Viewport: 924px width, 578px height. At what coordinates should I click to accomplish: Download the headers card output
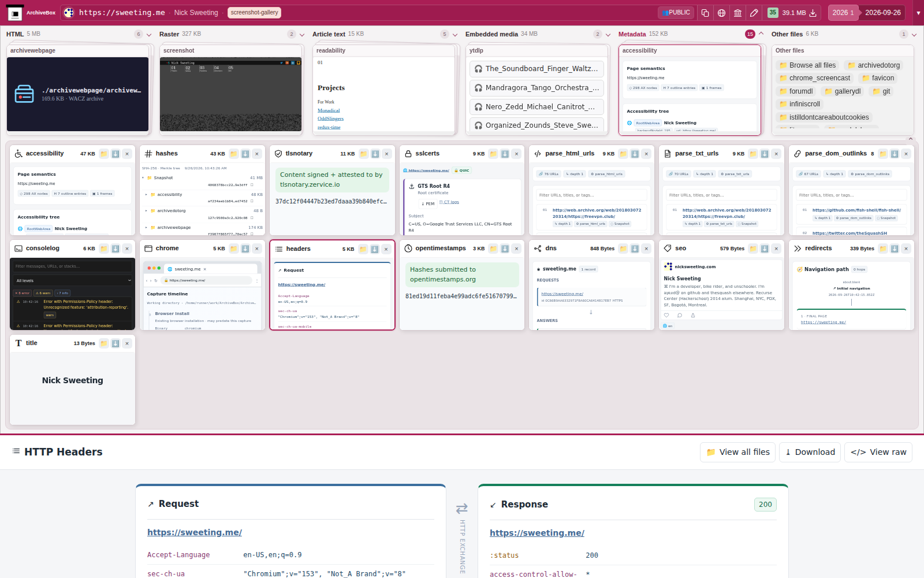tap(374, 249)
